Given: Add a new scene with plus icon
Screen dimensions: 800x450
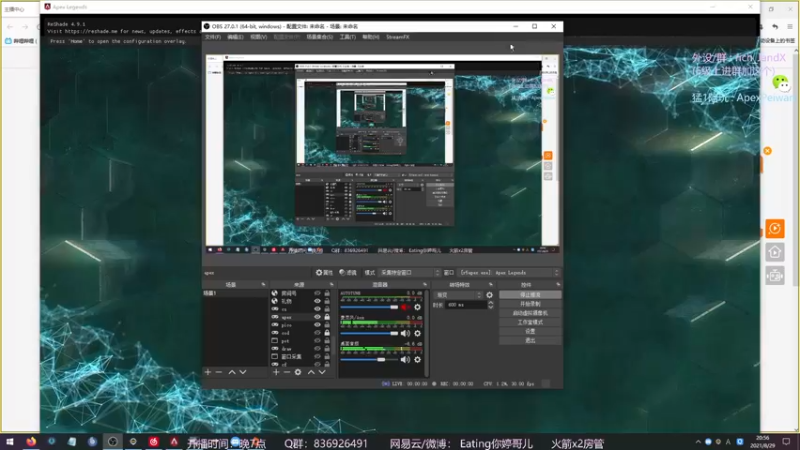Looking at the screenshot, I should point(208,372).
